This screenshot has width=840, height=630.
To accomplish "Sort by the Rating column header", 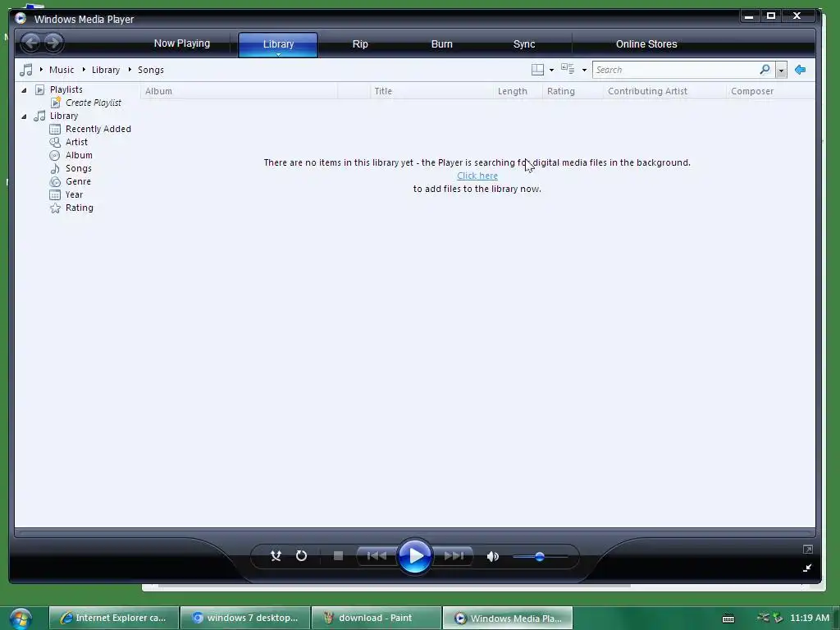I will [x=573, y=91].
